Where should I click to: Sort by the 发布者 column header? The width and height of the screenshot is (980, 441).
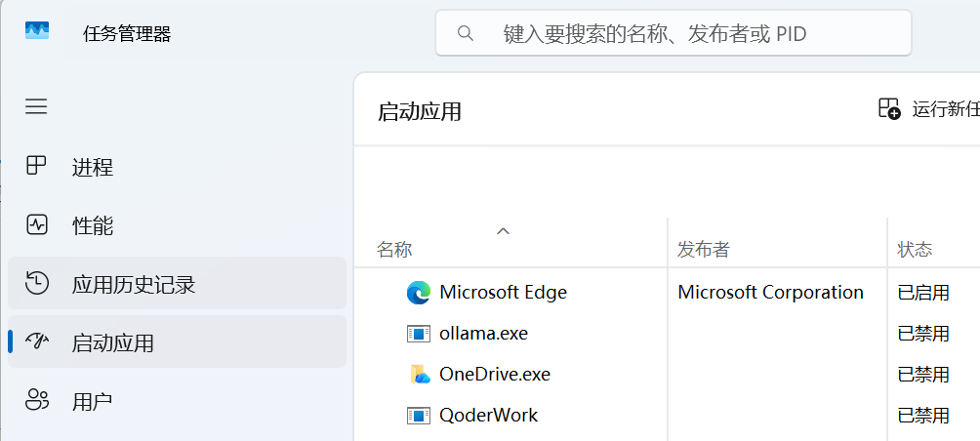tap(703, 250)
